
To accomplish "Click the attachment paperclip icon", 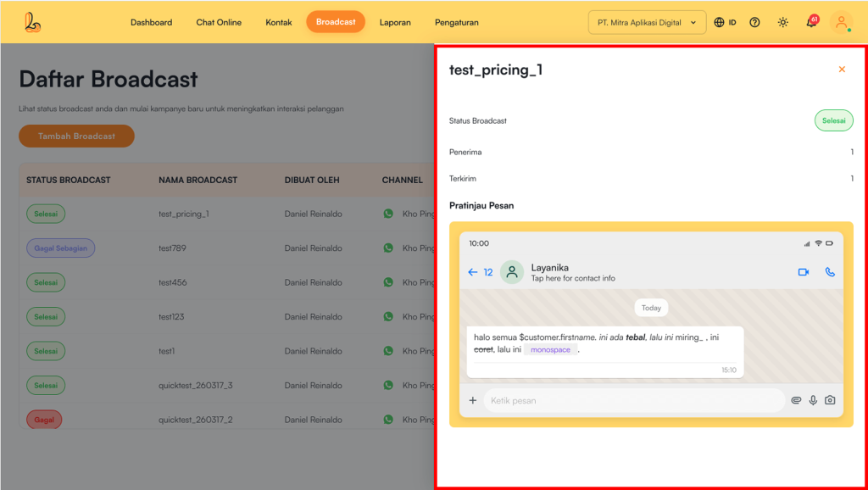I will [796, 400].
